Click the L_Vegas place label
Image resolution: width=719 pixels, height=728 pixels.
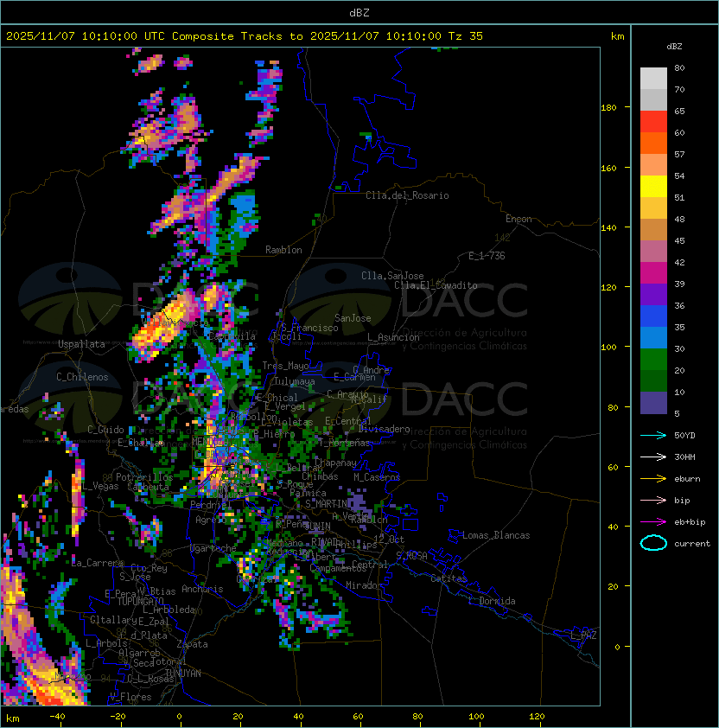click(x=100, y=486)
